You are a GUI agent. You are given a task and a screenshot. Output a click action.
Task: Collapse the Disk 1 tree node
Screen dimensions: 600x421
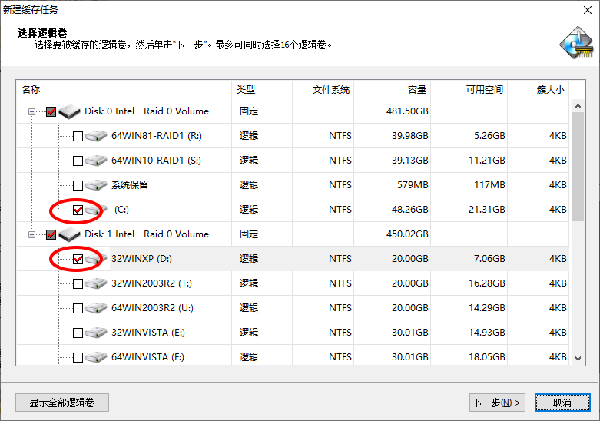pos(31,234)
